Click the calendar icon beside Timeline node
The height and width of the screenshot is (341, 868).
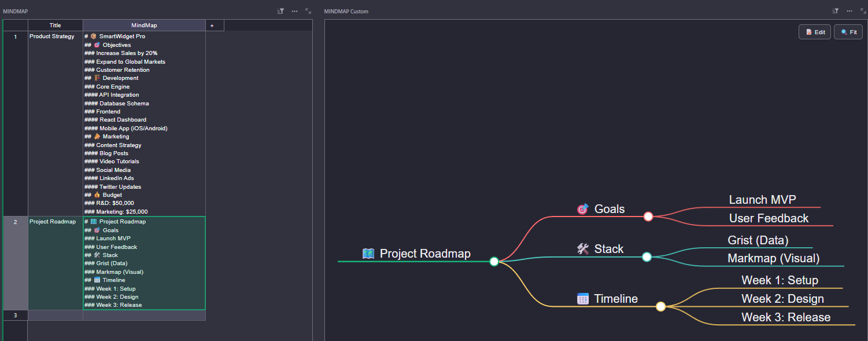583,299
